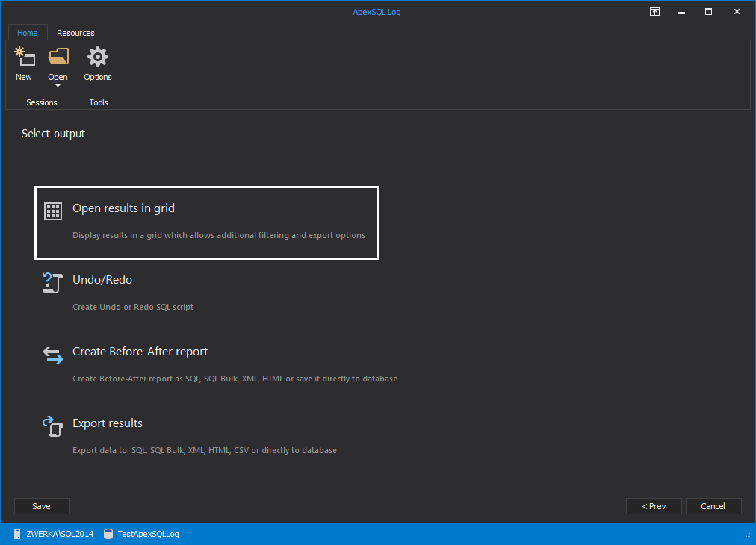Click the server icon in status bar
Image resolution: width=756 pixels, height=545 pixels.
(17, 534)
